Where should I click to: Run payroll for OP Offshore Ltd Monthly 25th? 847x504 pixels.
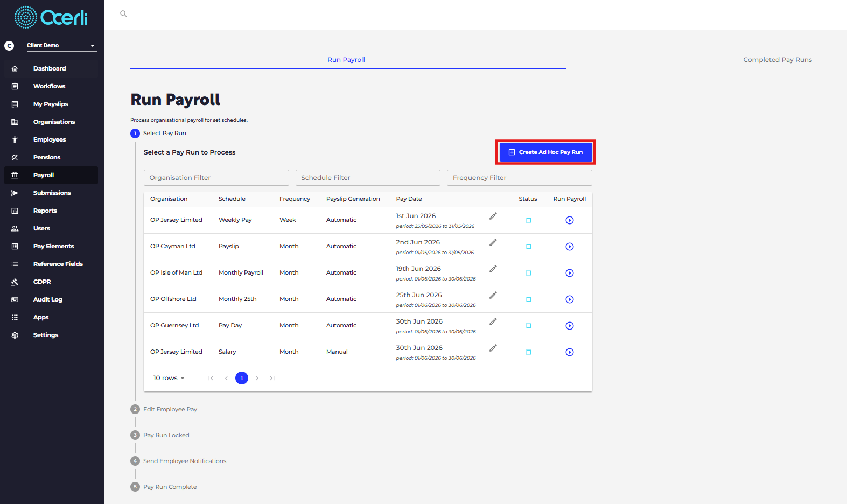tap(570, 299)
